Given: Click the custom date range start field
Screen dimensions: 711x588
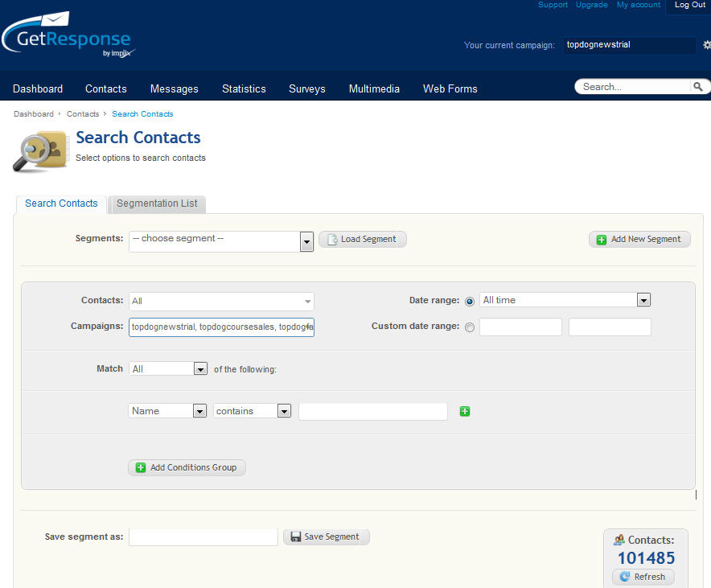Looking at the screenshot, I should coord(520,327).
